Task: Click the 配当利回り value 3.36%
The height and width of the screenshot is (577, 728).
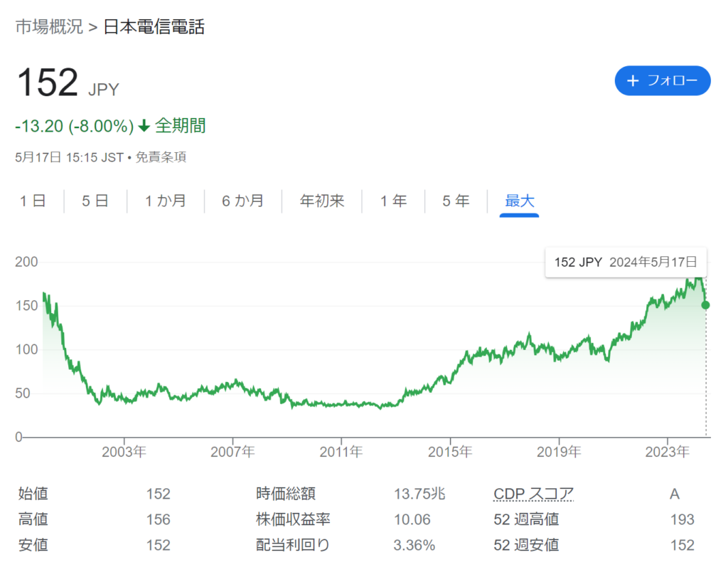Action: click(414, 544)
